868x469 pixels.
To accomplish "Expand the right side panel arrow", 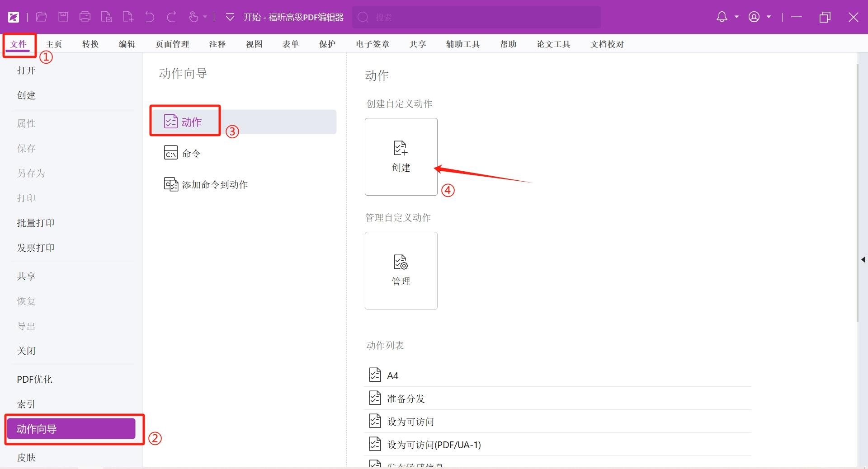I will pos(863,260).
